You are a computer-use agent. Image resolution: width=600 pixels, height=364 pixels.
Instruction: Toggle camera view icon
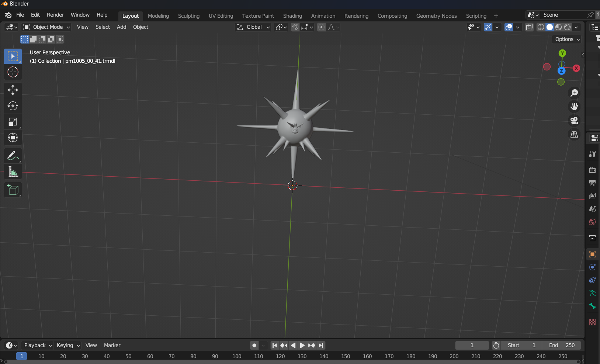[574, 121]
